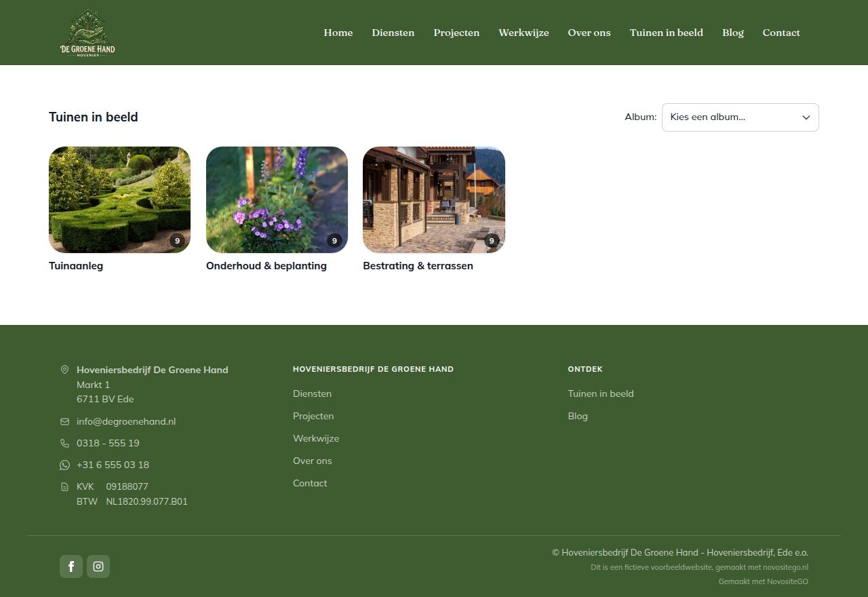Open the Facebook icon in footer
The width and height of the screenshot is (868, 597).
point(71,566)
